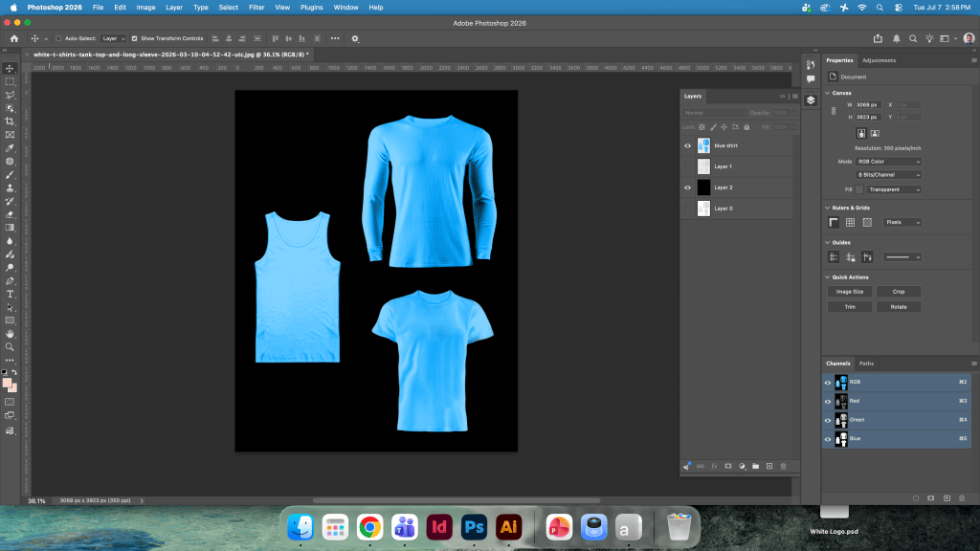Viewport: 980px width, 551px height.
Task: Hide the Red channel visibility
Action: (828, 401)
